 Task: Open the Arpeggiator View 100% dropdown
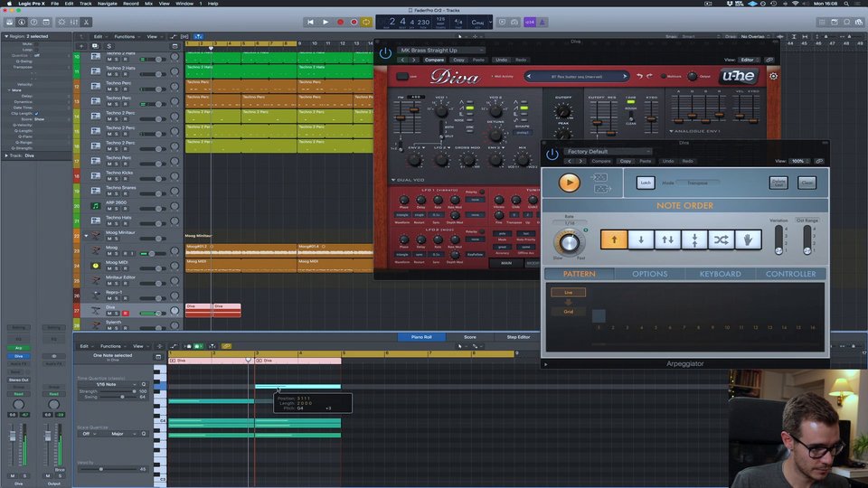tap(799, 161)
